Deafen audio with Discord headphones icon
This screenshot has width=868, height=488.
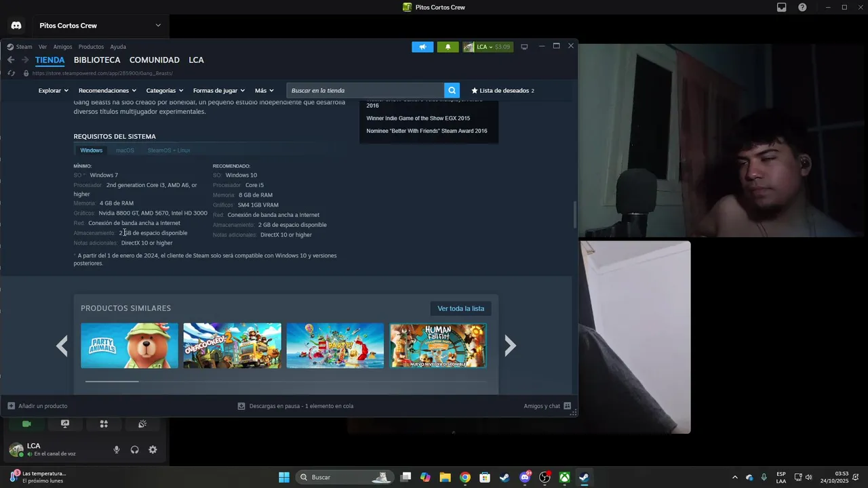(134, 449)
